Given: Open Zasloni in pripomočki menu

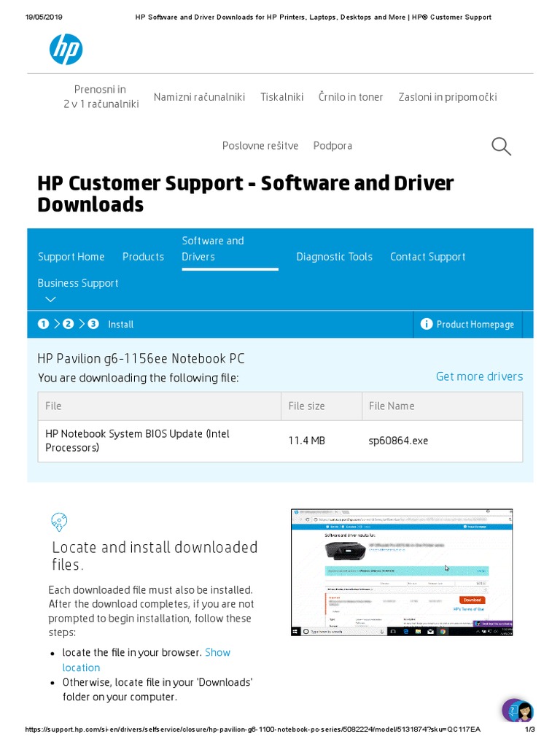Looking at the screenshot, I should click(448, 97).
